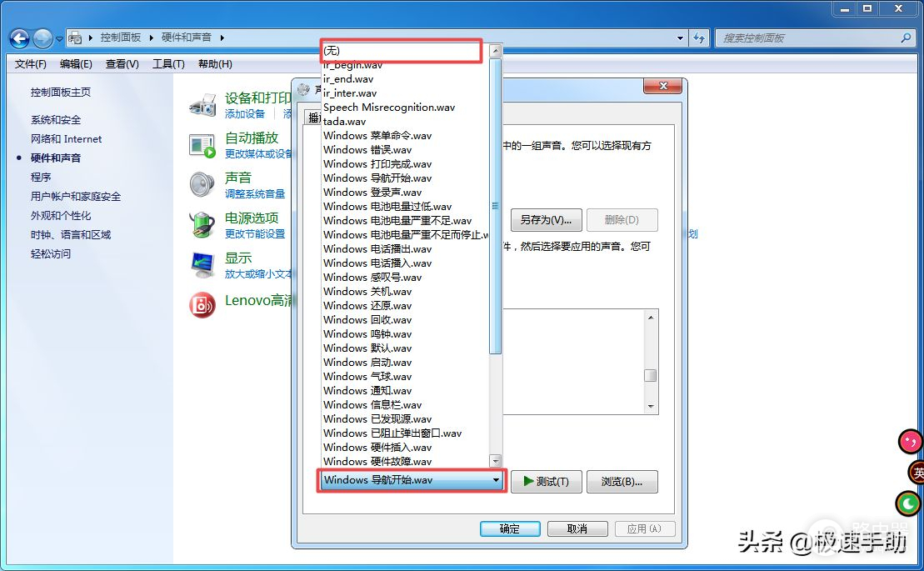The width and height of the screenshot is (924, 571).
Task: Open the 工具(T) menu
Action: point(168,63)
